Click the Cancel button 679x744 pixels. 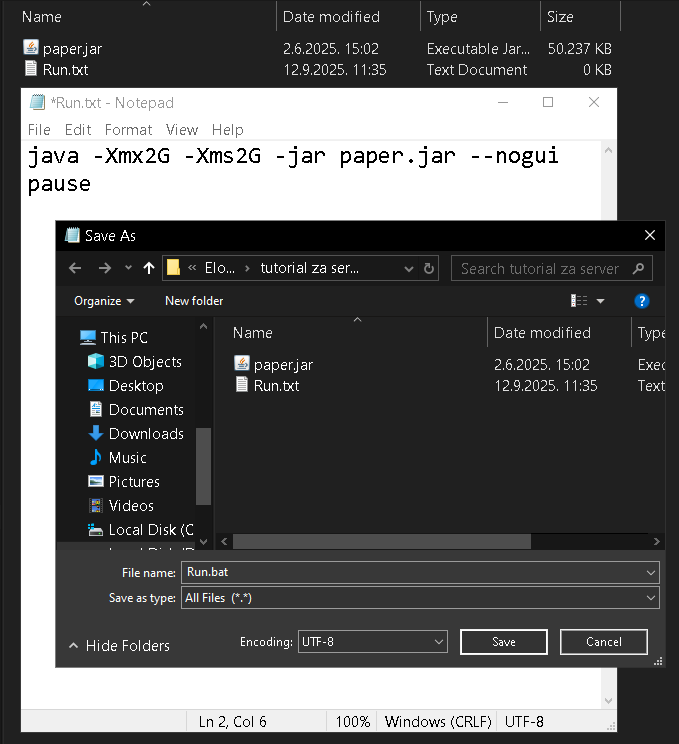[603, 642]
